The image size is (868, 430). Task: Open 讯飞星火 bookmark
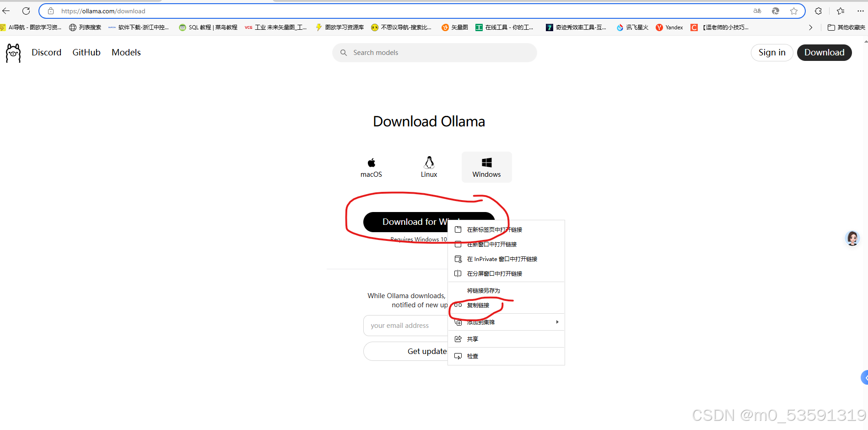point(632,27)
